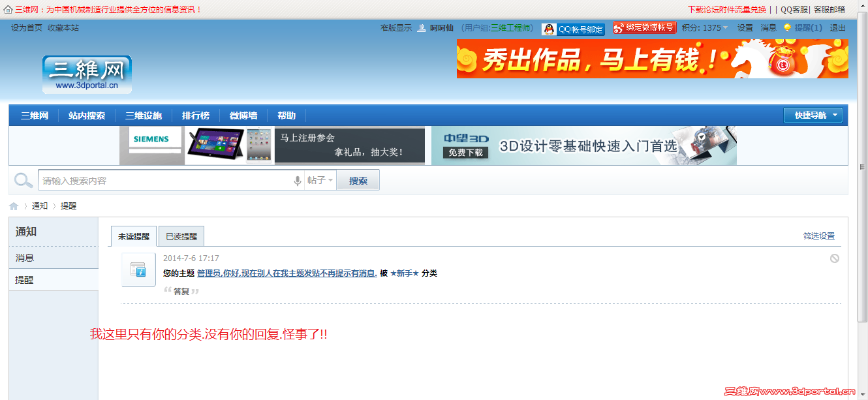This screenshot has width=868, height=400.
Task: Click the breadcrumb home icon
Action: point(14,206)
